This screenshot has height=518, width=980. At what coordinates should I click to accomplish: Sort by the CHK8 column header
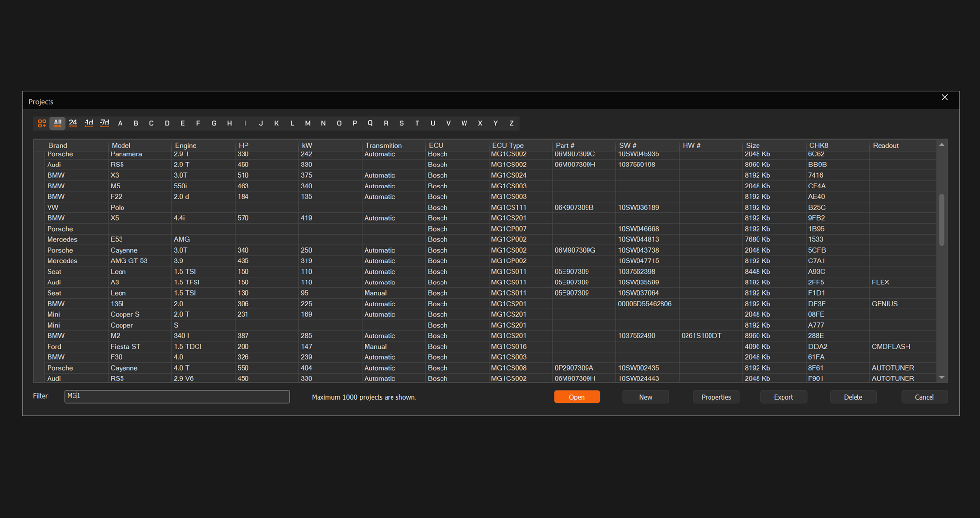pos(818,145)
